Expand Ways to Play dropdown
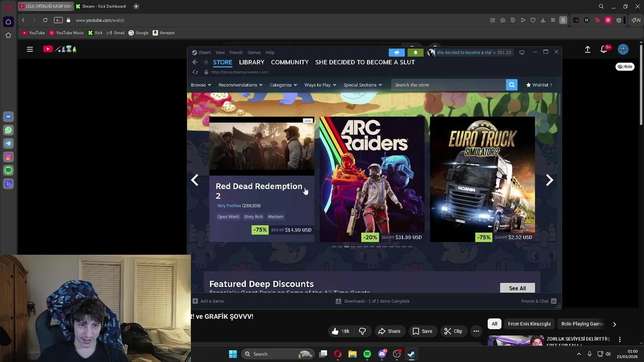This screenshot has height=362, width=644. tap(320, 85)
